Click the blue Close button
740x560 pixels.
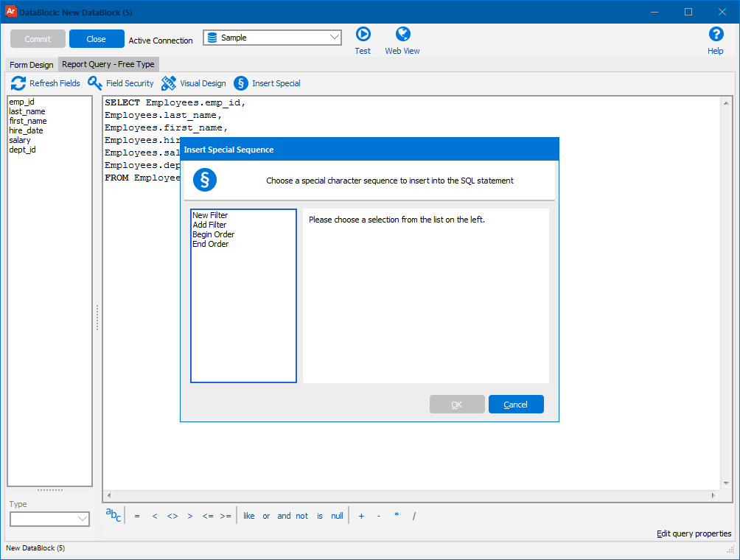tap(97, 39)
